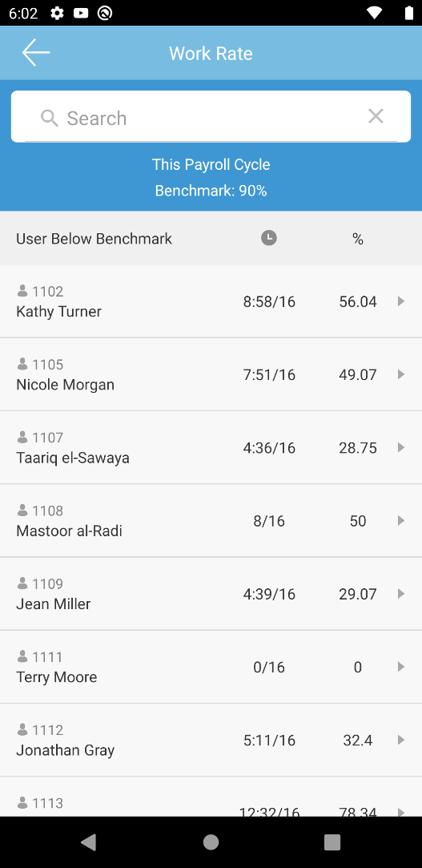Click the clock column header icon
Image resolution: width=422 pixels, height=868 pixels.
click(269, 238)
